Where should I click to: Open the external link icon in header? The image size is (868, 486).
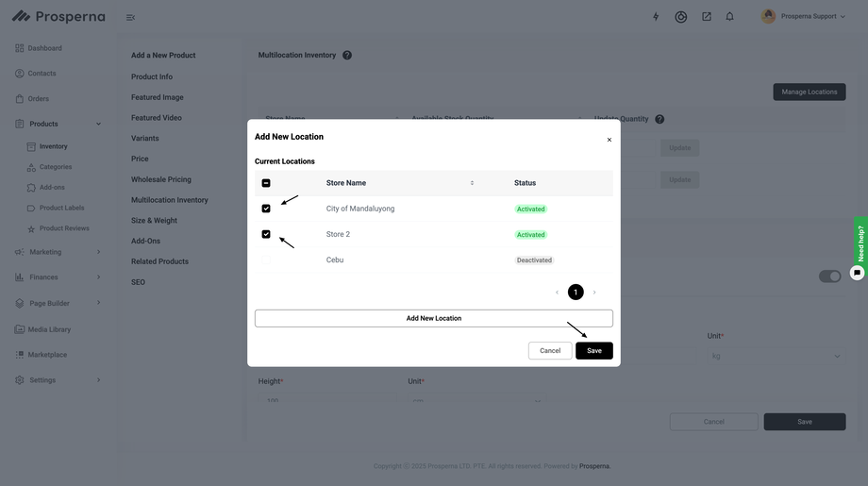pyautogui.click(x=707, y=17)
